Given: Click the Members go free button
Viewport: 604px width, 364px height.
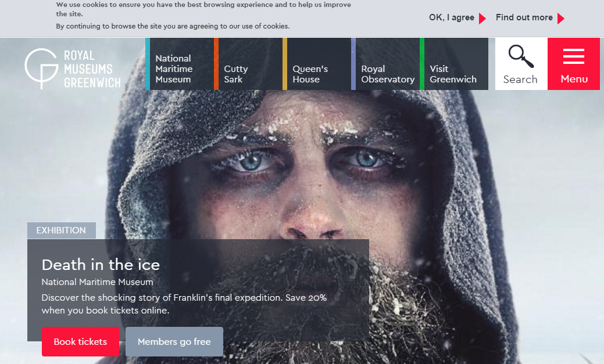Looking at the screenshot, I should [x=174, y=342].
